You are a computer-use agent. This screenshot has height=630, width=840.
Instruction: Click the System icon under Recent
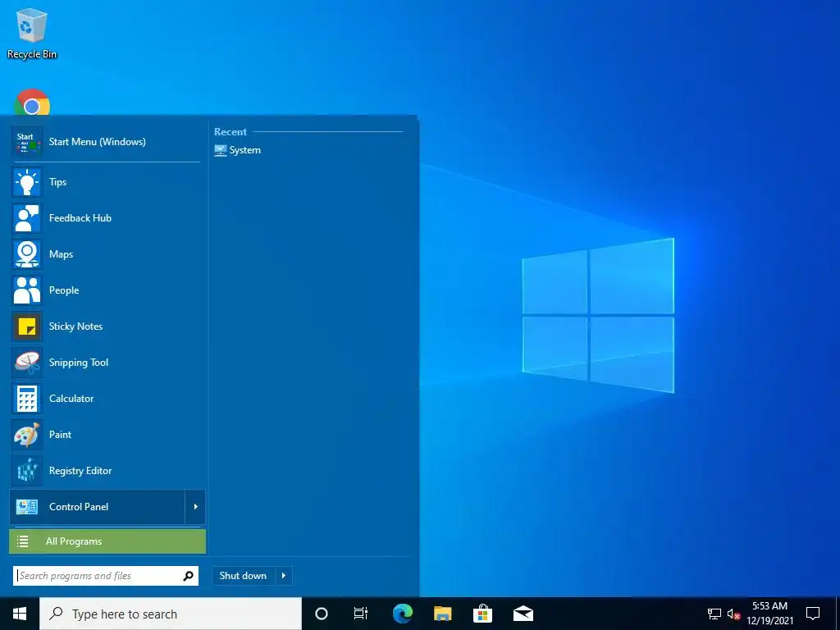pyautogui.click(x=220, y=151)
